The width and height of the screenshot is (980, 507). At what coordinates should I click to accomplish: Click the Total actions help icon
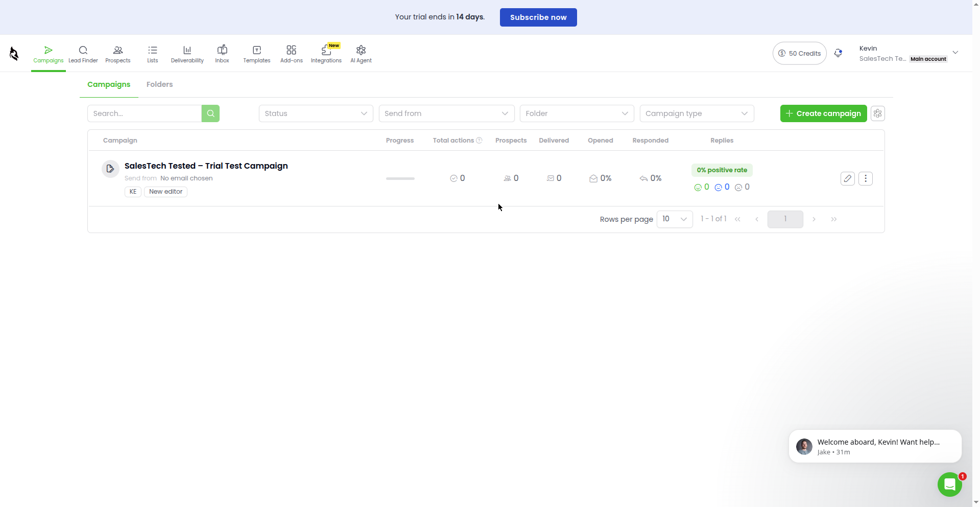479,141
